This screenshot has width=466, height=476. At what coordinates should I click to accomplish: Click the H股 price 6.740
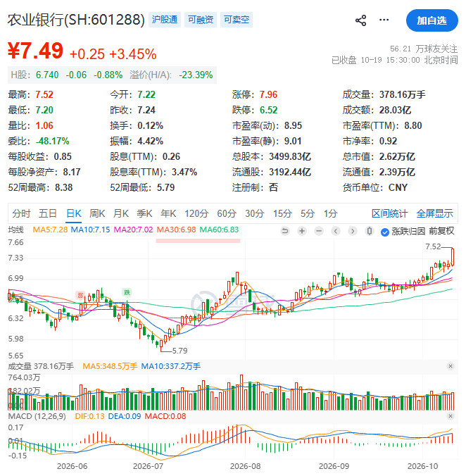coord(47,75)
